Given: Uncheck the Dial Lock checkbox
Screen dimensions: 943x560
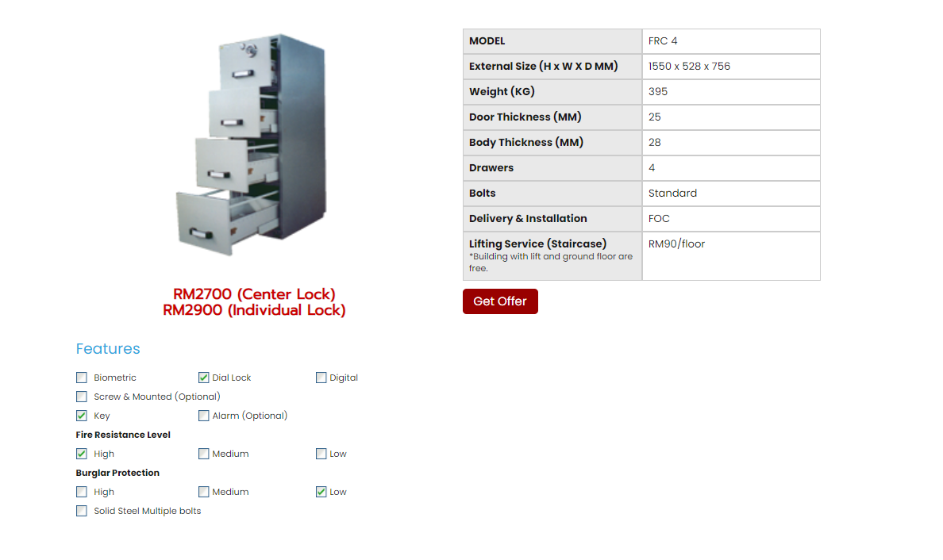Looking at the screenshot, I should pyautogui.click(x=204, y=378).
